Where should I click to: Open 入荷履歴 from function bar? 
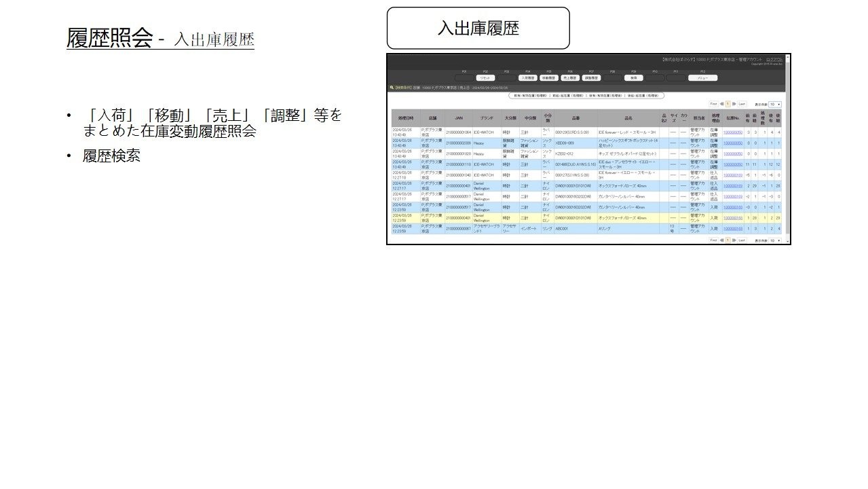(528, 77)
